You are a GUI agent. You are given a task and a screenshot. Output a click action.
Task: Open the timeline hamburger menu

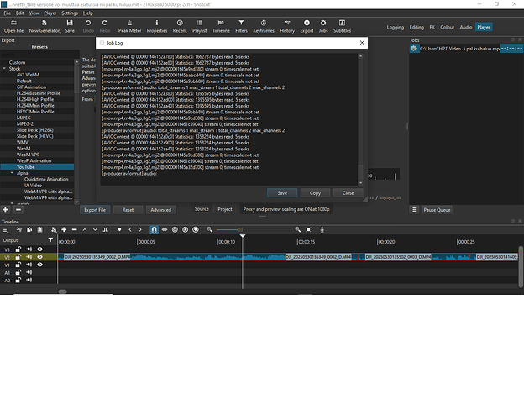coord(7,229)
